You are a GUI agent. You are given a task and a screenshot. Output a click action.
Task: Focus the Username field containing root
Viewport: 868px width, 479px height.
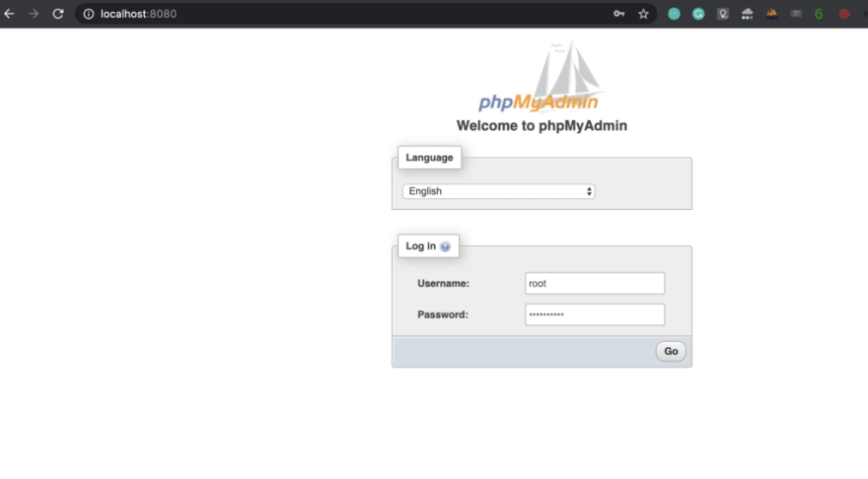click(595, 283)
